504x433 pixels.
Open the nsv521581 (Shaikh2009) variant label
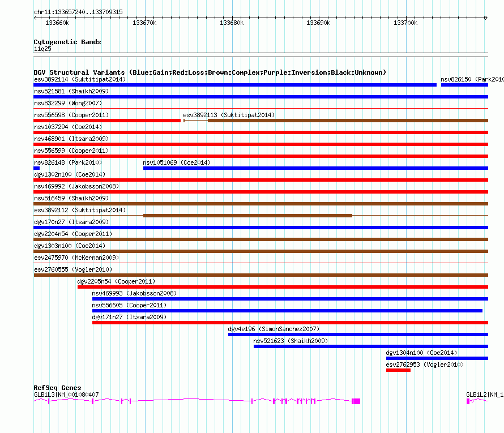tap(71, 91)
